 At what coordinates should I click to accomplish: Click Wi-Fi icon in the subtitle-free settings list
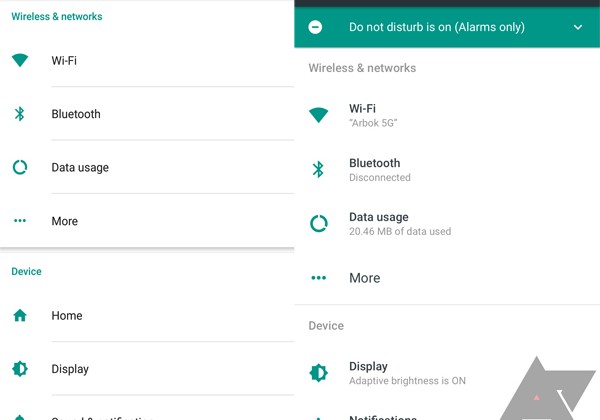pos(20,61)
